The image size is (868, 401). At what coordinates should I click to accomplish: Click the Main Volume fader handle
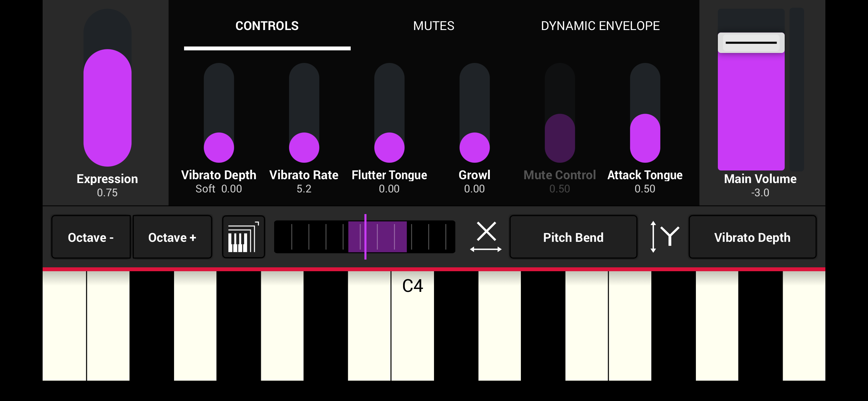click(751, 43)
